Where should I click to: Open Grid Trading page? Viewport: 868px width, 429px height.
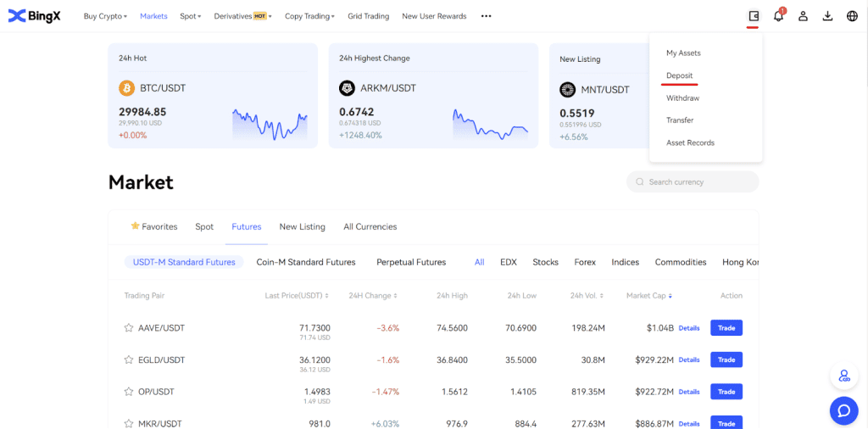point(368,16)
